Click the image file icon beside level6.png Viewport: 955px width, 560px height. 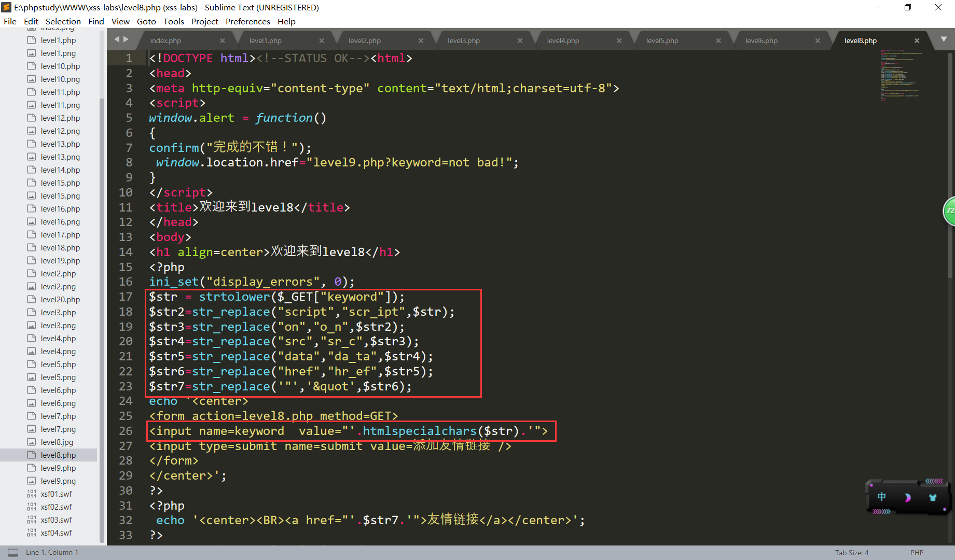32,403
